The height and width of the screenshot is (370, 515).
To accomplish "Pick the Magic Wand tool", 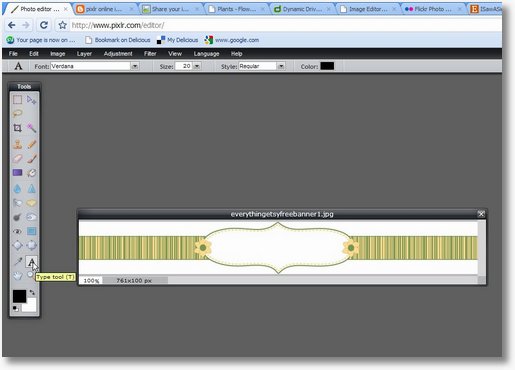I will click(31, 128).
